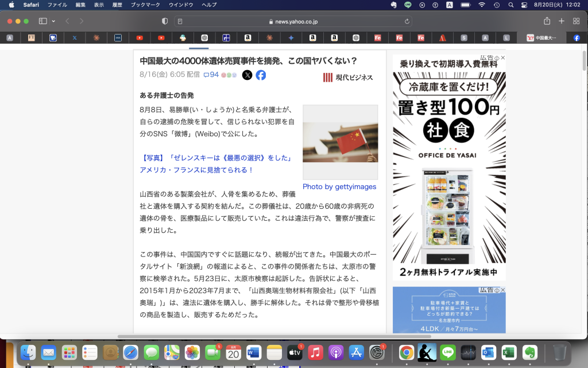Close the refrigerator ad with X
This screenshot has height=368, width=588.
503,58
